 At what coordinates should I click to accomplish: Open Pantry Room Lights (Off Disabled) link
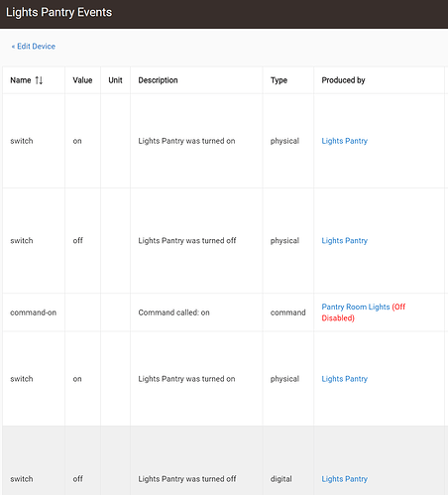tap(364, 312)
